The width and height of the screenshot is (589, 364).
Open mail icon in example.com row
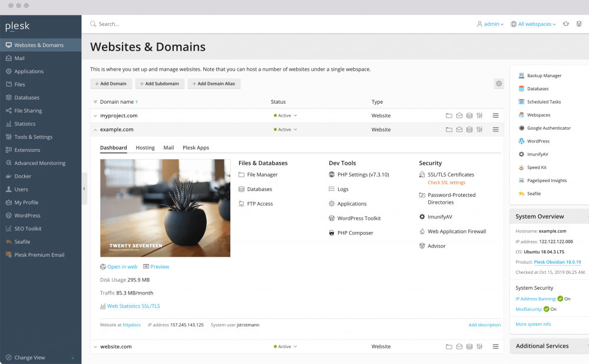click(x=459, y=130)
